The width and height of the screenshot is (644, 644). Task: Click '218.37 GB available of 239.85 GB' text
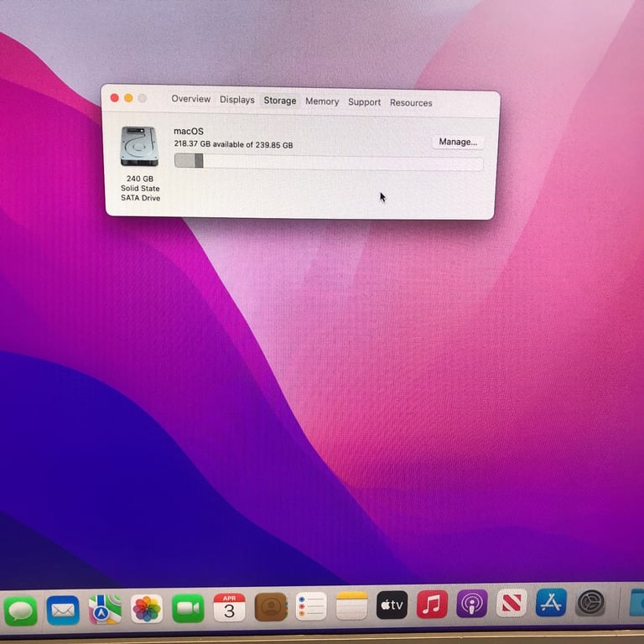pos(233,144)
